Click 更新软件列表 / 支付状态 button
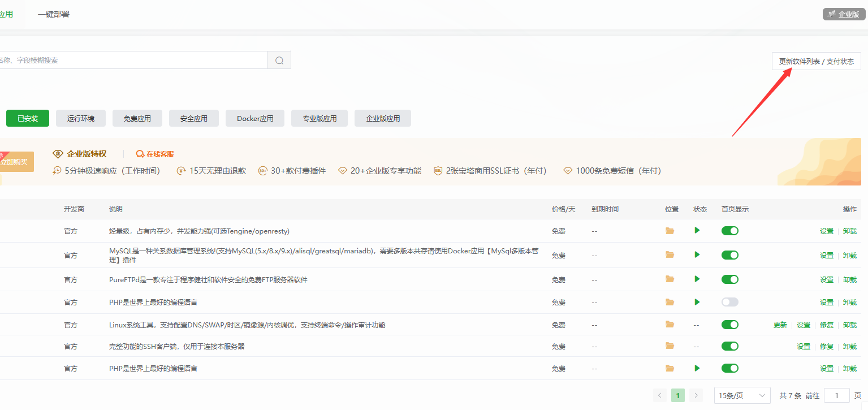The width and height of the screenshot is (868, 410). [817, 61]
